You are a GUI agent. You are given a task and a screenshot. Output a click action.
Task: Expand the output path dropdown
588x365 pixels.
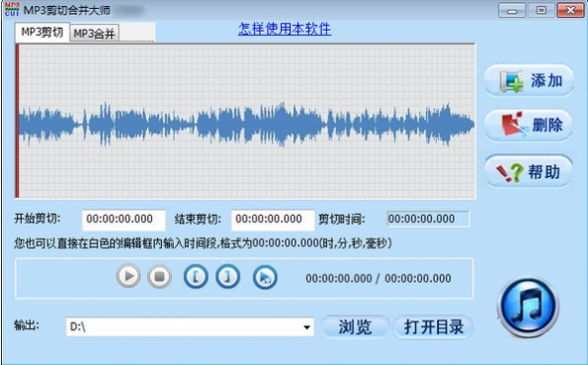click(306, 327)
